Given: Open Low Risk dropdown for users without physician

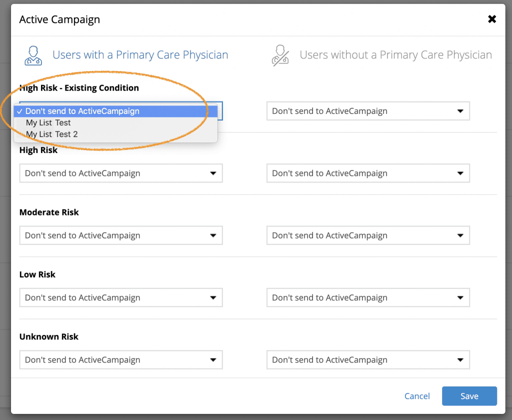Looking at the screenshot, I should (368, 297).
